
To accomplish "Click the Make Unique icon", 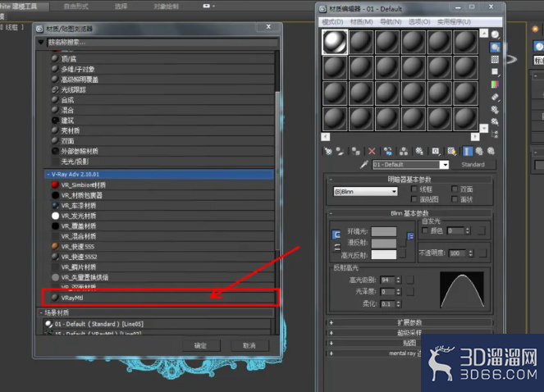I will tap(403, 151).
